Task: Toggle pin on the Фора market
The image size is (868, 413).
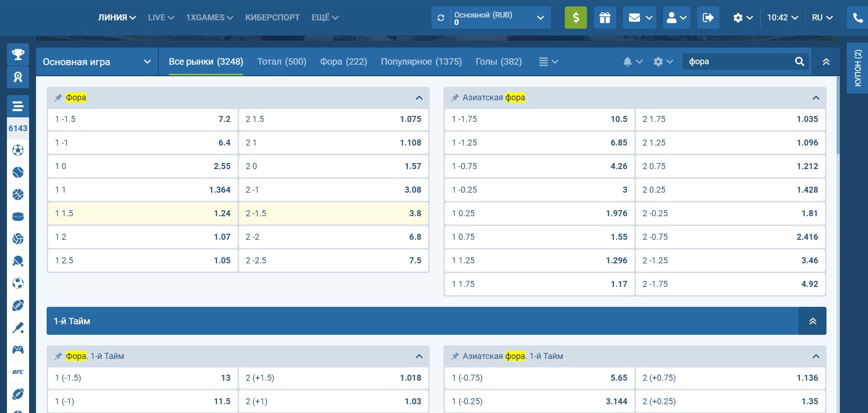Action: (x=58, y=97)
